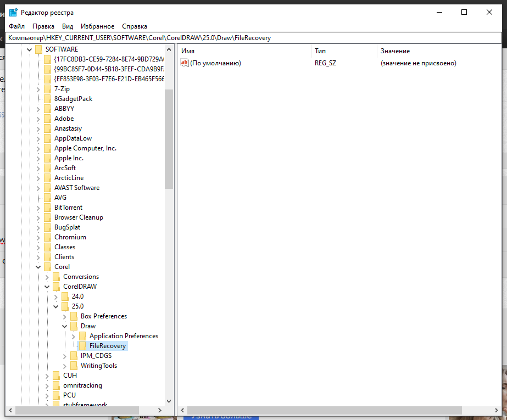This screenshot has width=507, height=420.
Task: Click the SOFTWARE folder icon
Action: pos(39,49)
